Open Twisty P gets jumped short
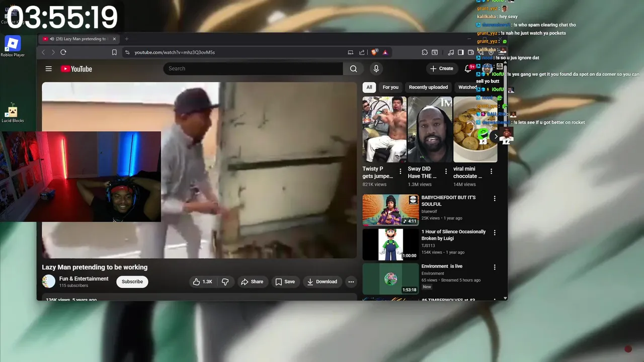This screenshot has height=362, width=644. click(384, 130)
